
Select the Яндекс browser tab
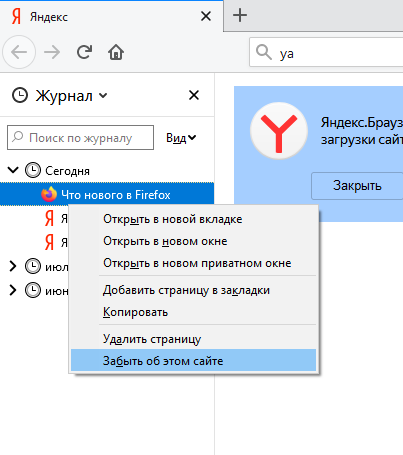111,16
